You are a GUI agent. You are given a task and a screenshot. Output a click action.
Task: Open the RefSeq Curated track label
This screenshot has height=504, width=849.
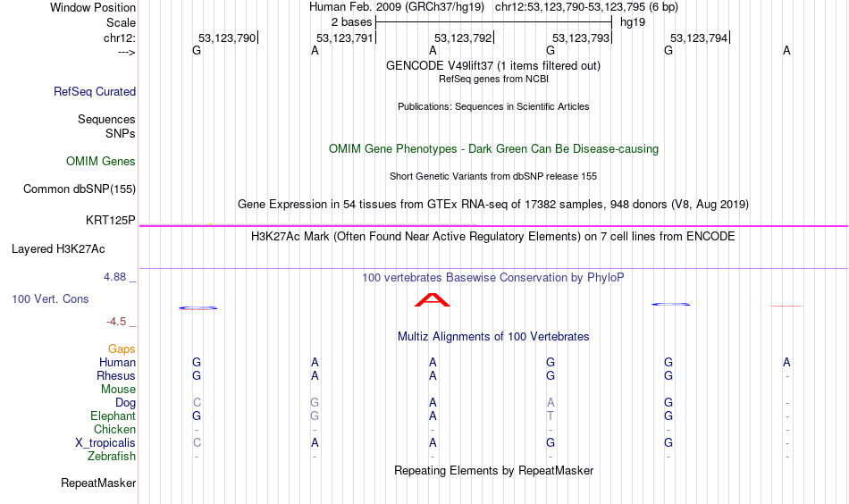tap(95, 91)
